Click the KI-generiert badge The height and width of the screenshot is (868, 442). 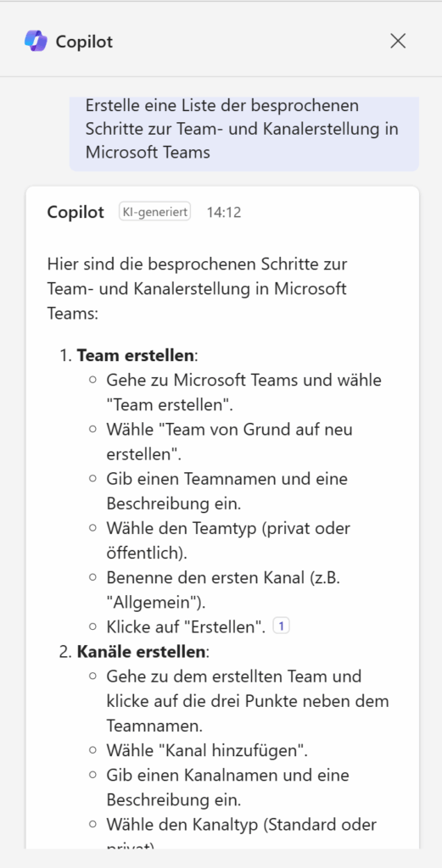(154, 211)
